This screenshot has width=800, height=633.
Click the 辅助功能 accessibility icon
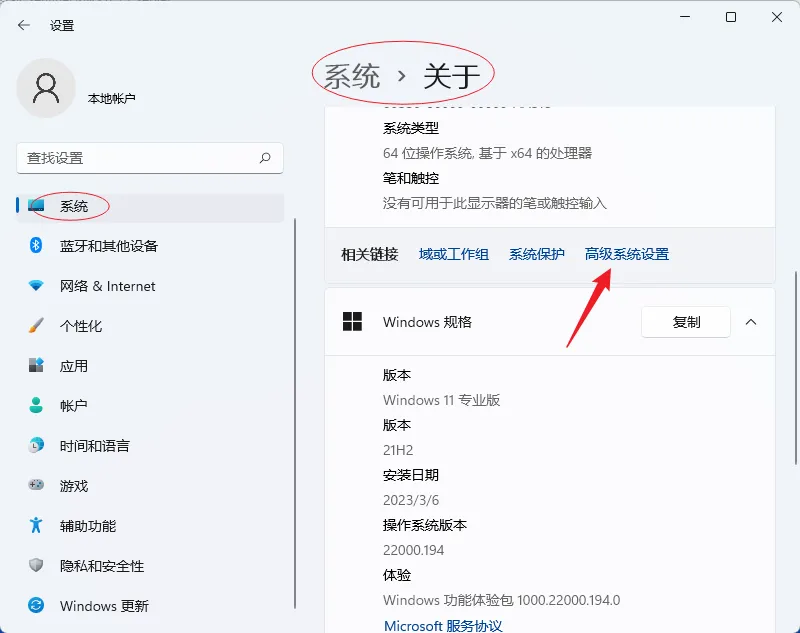(x=36, y=525)
